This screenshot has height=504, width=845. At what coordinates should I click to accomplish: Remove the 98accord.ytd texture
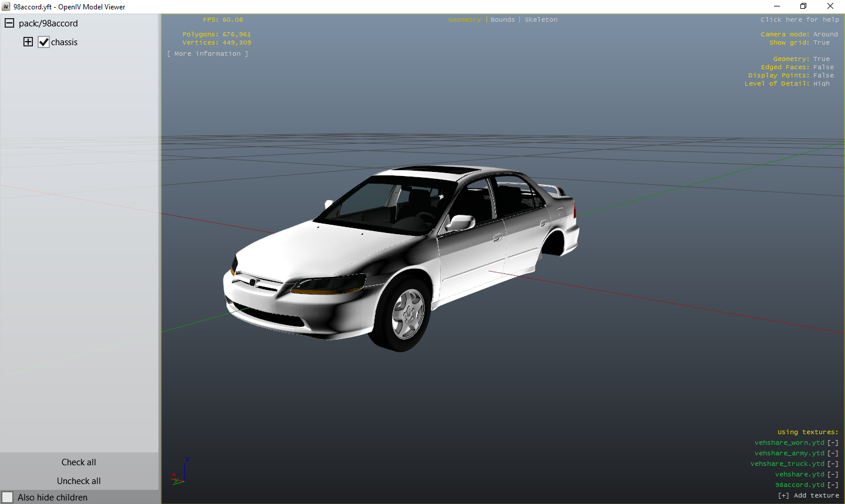833,485
